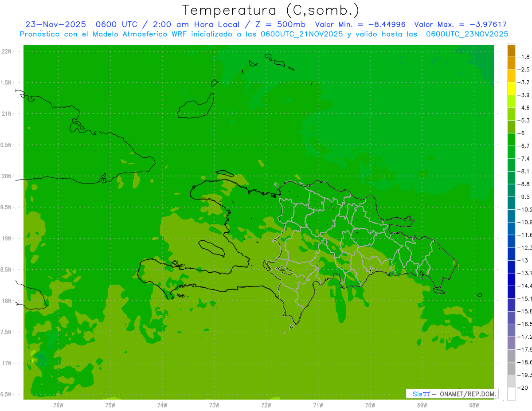
Task: Click the '21N' latitude axis label
Action: point(8,114)
